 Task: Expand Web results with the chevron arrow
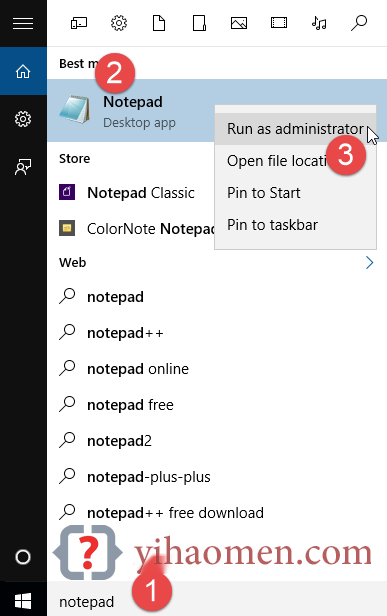(x=369, y=262)
